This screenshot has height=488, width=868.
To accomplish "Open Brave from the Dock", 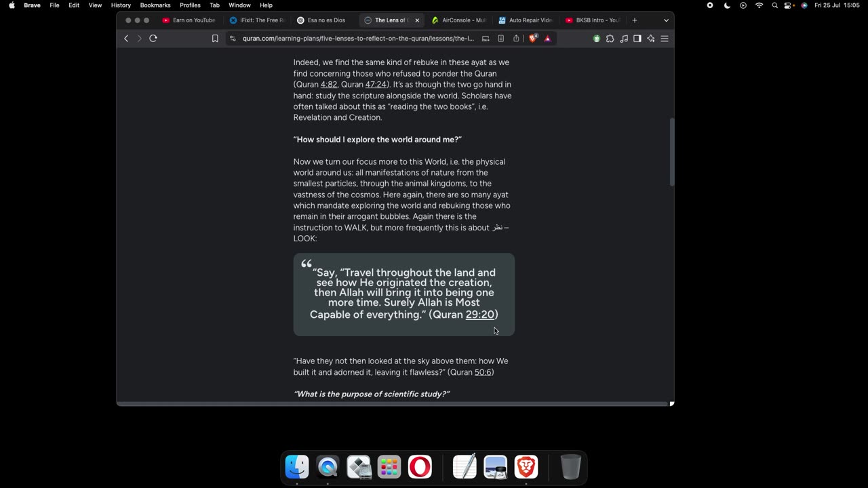I will 526,467.
